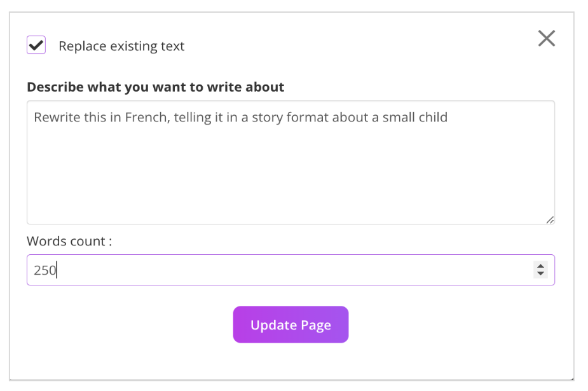This screenshot has width=588, height=391.
Task: Click the empty area below the prompt text
Action: (x=290, y=178)
